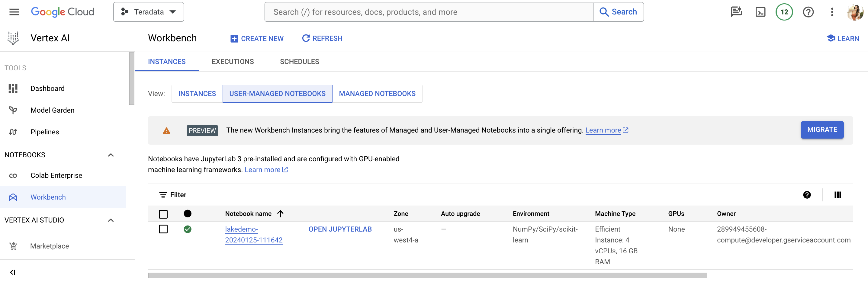Open the Gemini chat assistant icon
Viewport: 868px width, 282px height.
click(736, 12)
